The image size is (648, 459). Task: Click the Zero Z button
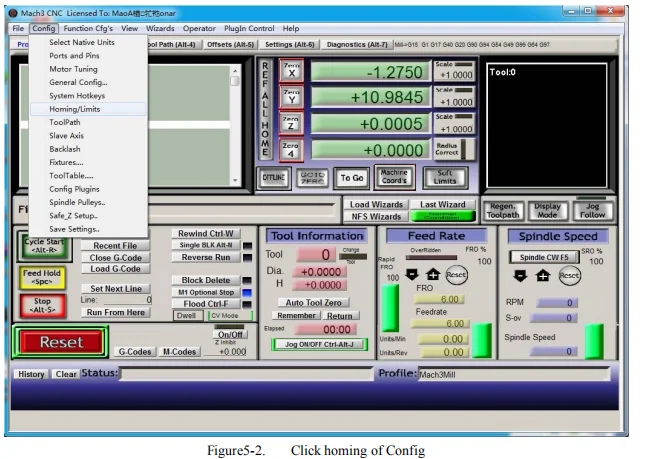pos(291,123)
